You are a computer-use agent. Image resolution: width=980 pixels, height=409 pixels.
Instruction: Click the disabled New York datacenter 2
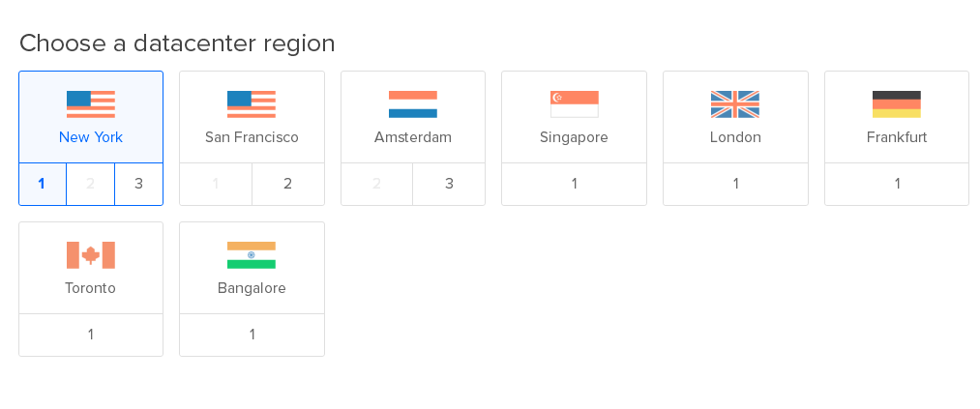(91, 184)
